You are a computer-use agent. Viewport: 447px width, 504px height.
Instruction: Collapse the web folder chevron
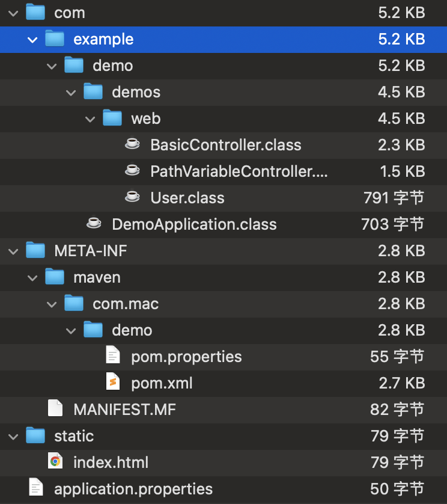point(90,118)
